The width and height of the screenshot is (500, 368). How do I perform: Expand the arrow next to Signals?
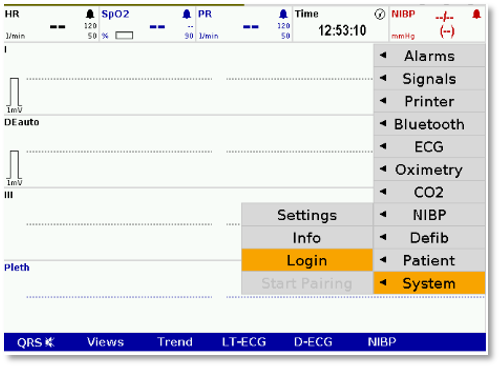[383, 78]
